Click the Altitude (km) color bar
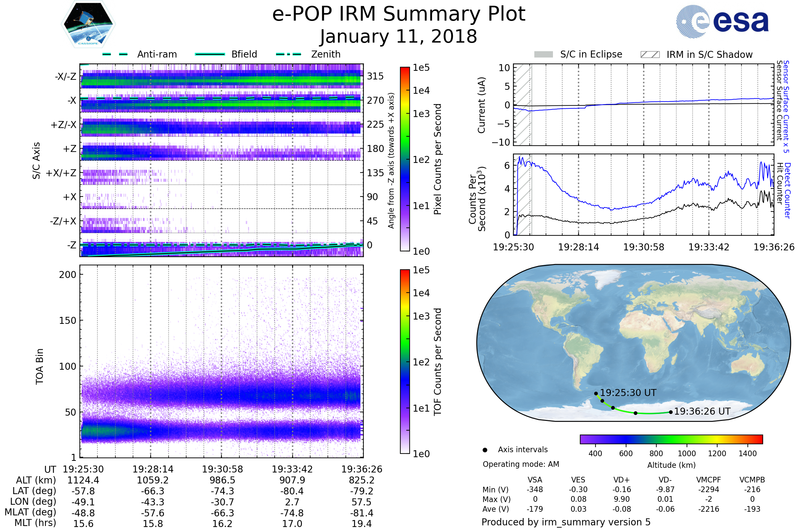The height and width of the screenshot is (532, 798). tap(671, 439)
